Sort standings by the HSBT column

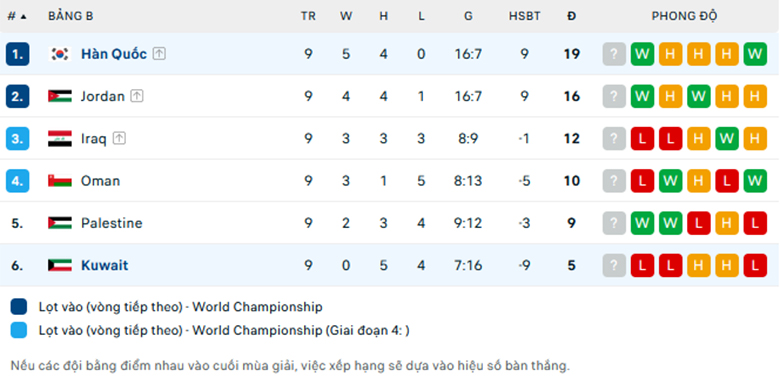pos(524,16)
